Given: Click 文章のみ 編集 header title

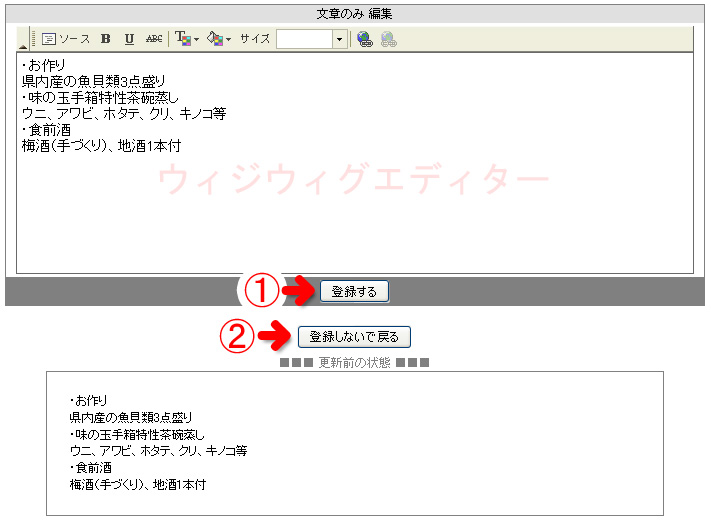Looking at the screenshot, I should 354,14.
